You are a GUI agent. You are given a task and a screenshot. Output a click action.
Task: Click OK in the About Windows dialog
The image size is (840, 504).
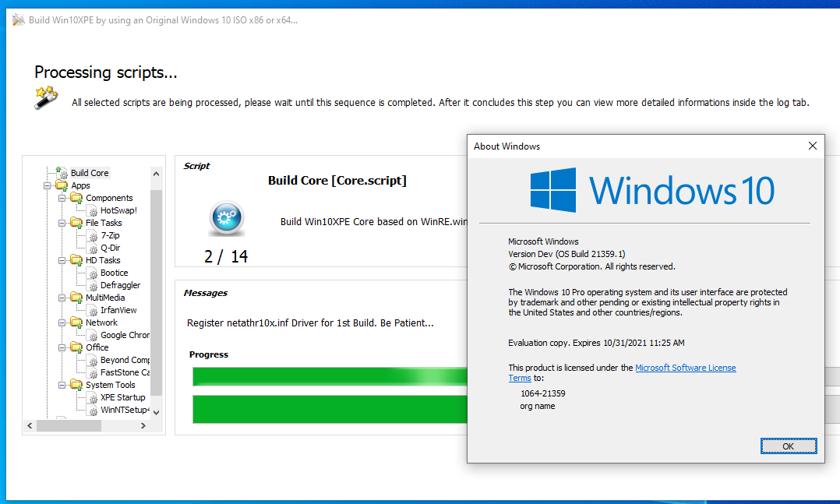click(789, 446)
